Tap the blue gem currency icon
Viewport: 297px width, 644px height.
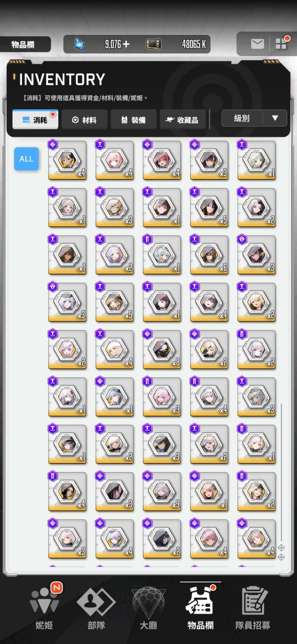point(79,44)
